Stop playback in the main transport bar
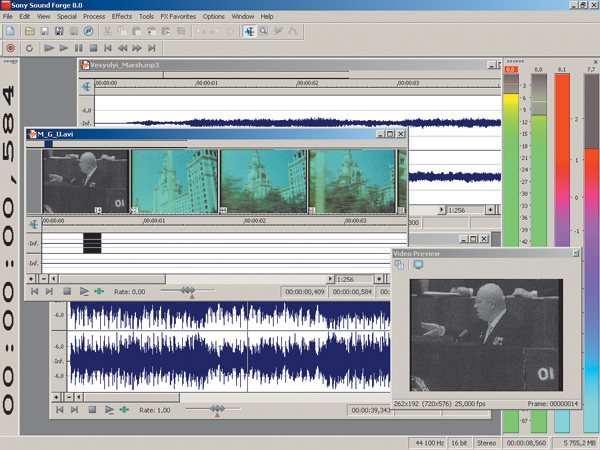600x450 pixels. (x=93, y=48)
